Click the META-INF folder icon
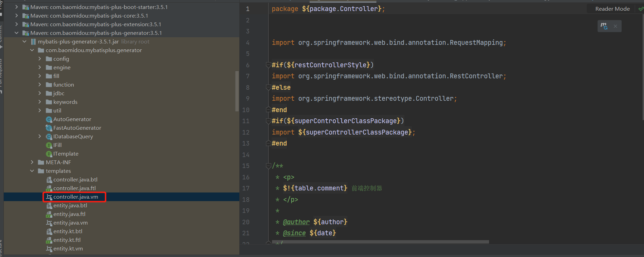 click(x=41, y=162)
